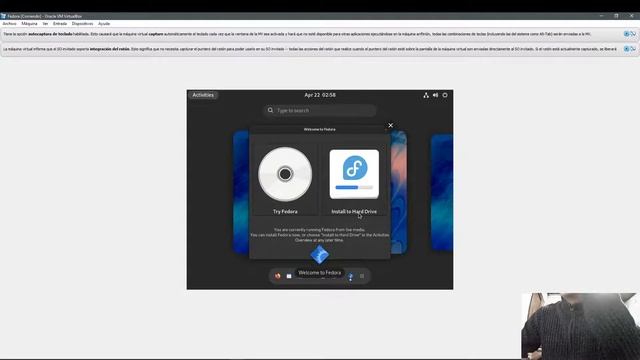The width and height of the screenshot is (640, 360).
Task: Click the VirtualBox window title icon
Action: [3, 16]
